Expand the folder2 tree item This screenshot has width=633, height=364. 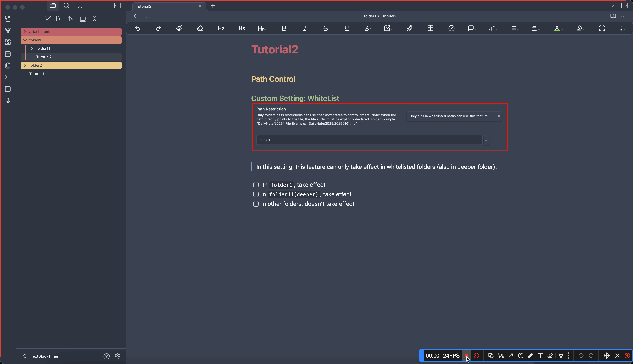point(25,65)
